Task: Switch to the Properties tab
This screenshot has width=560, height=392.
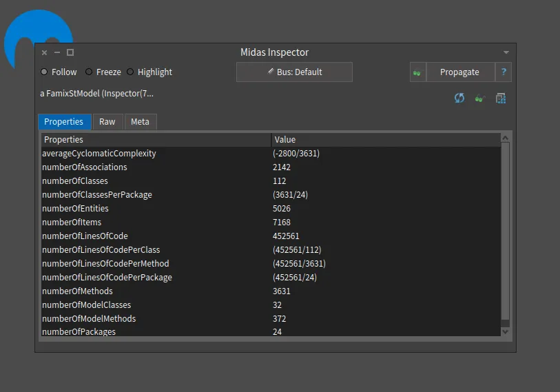Action: click(x=64, y=122)
